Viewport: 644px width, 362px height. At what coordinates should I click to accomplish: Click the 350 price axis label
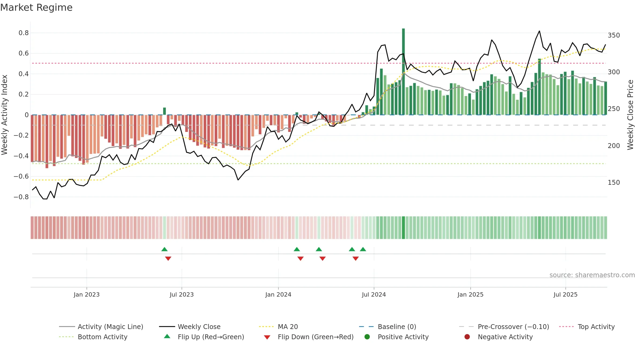pos(614,35)
